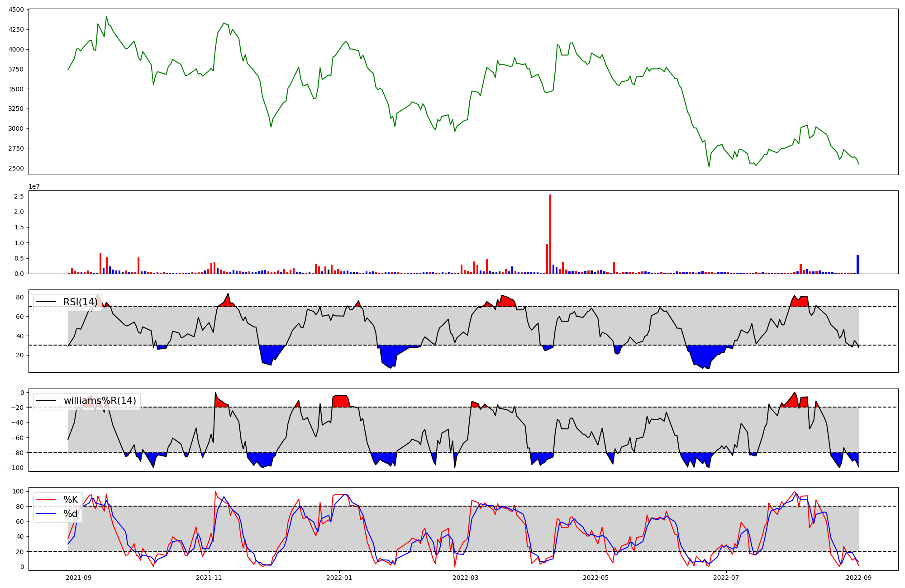This screenshot has height=588, width=905.
Task: Click the 2022-09 x-axis date label
Action: point(859,578)
